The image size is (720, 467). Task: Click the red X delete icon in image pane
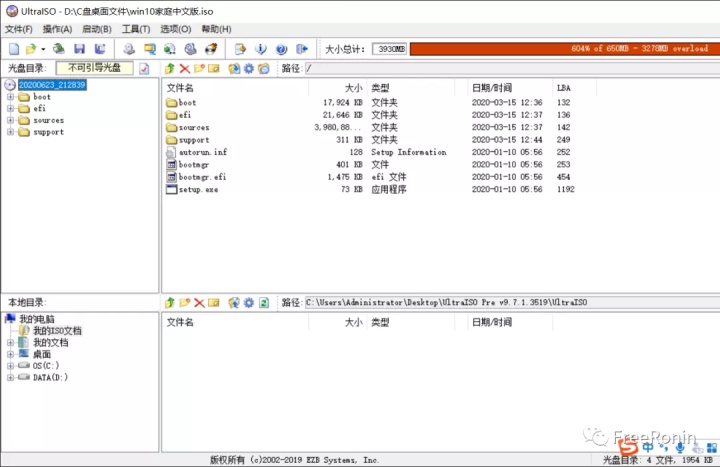pyautogui.click(x=185, y=69)
